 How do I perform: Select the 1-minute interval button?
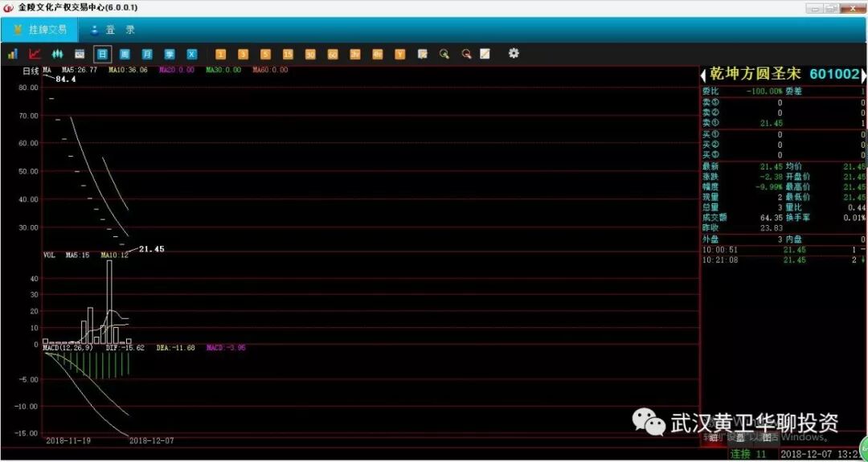(221, 54)
